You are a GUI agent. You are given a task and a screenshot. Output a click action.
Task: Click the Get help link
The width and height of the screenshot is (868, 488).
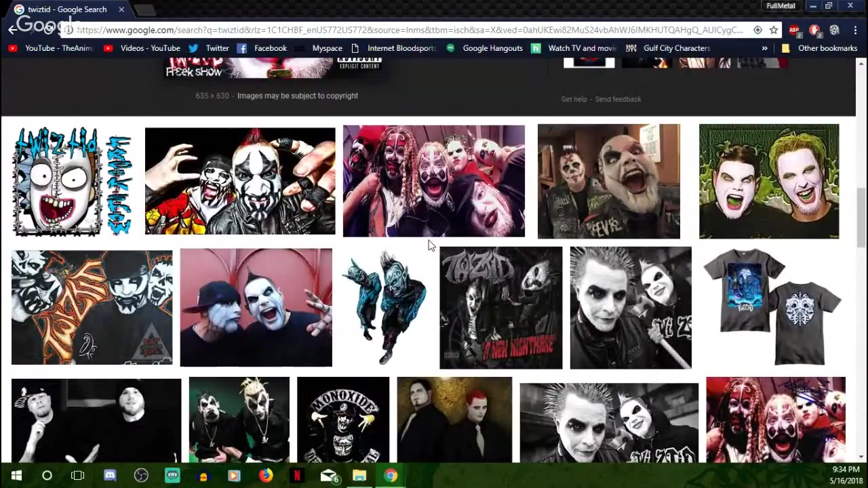574,99
